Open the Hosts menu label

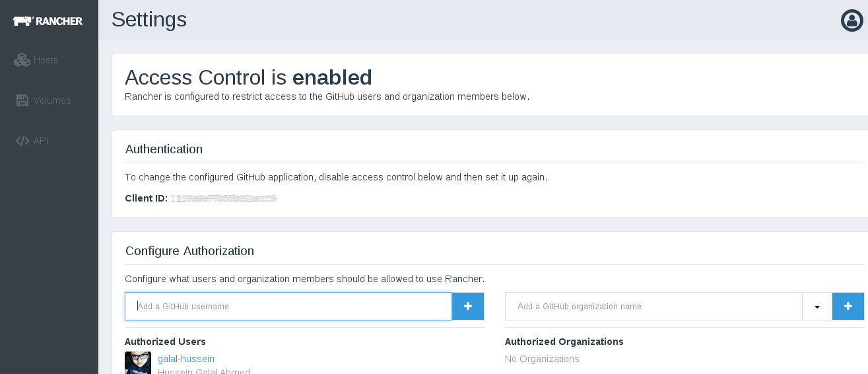point(46,60)
